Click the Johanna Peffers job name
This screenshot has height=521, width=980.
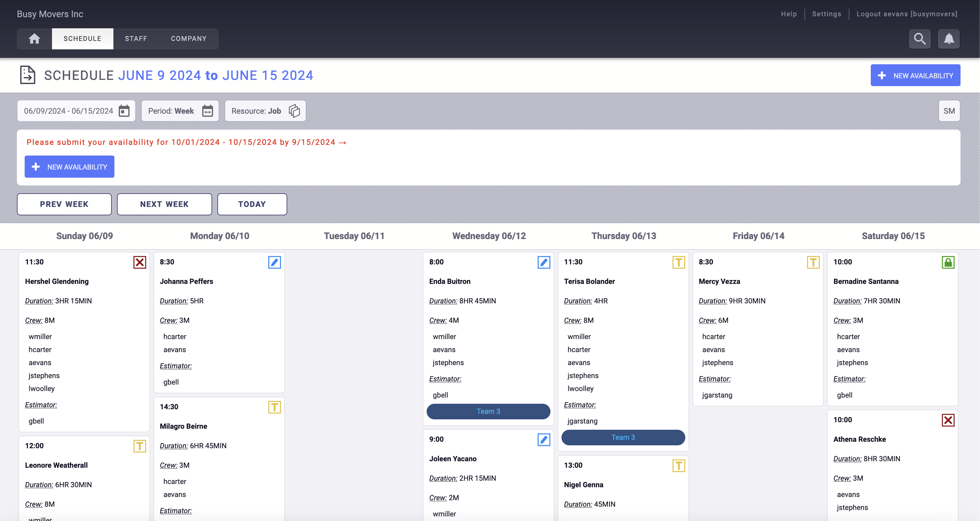click(186, 281)
